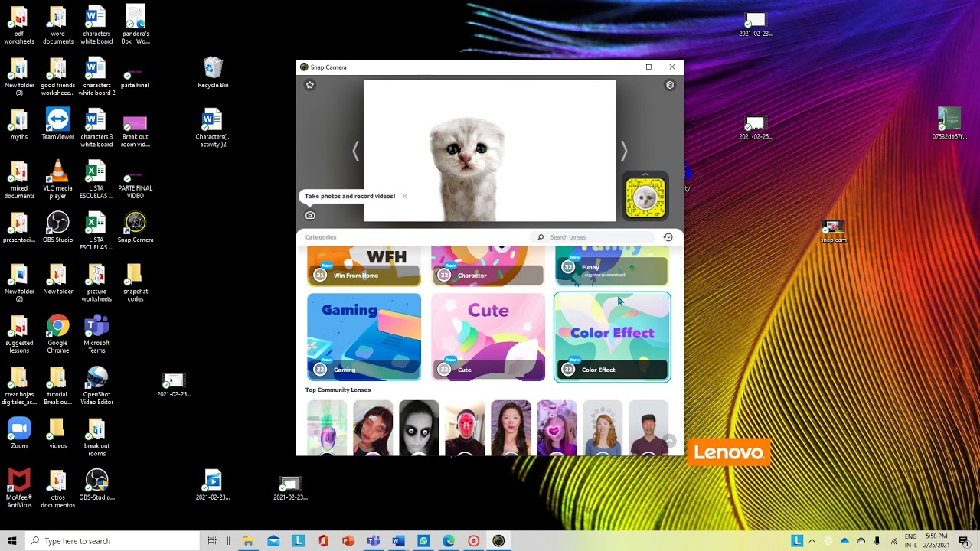Image resolution: width=980 pixels, height=551 pixels.
Task: Select the red-haired woman community lens
Action: pyautogui.click(x=603, y=428)
